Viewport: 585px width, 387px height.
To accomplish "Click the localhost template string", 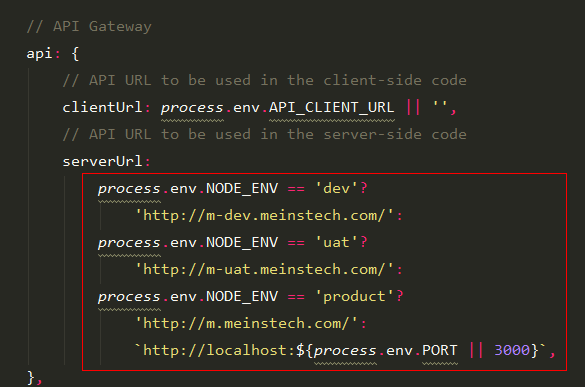I will pyautogui.click(x=340, y=350).
